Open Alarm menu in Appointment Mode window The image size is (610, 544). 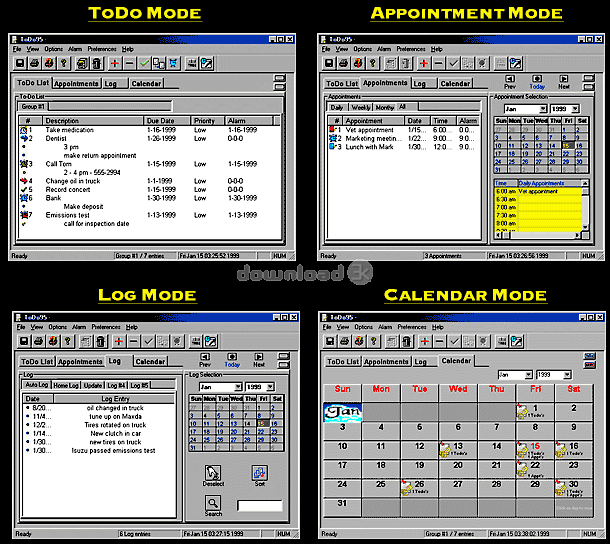point(384,49)
